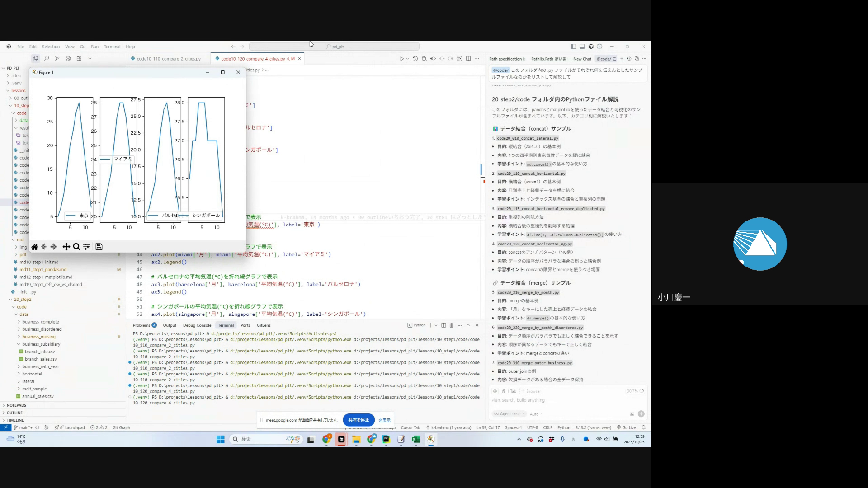Screen dimensions: 868x488
Task: Click the 共有を停止 button
Action: [x=359, y=420]
